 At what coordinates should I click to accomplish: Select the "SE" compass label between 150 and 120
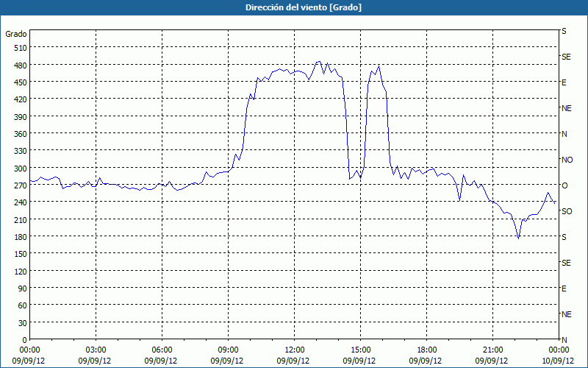566,263
